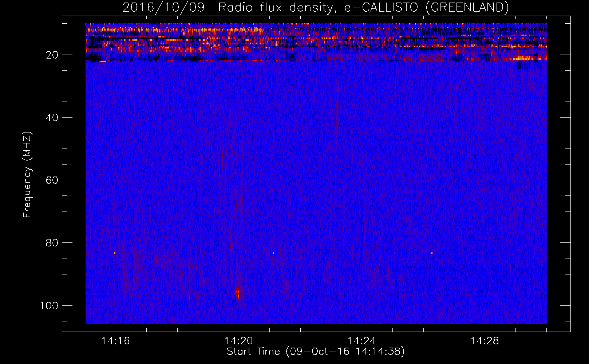
Task: Click the 40 MHz frequency tick label
Action: coord(52,118)
